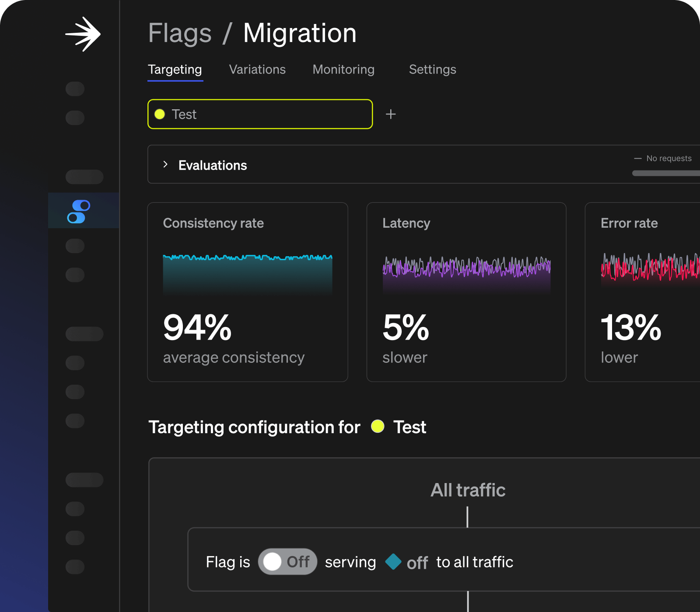Screen dimensions: 700x612
Task: Open the Variations tab
Action: 257,70
